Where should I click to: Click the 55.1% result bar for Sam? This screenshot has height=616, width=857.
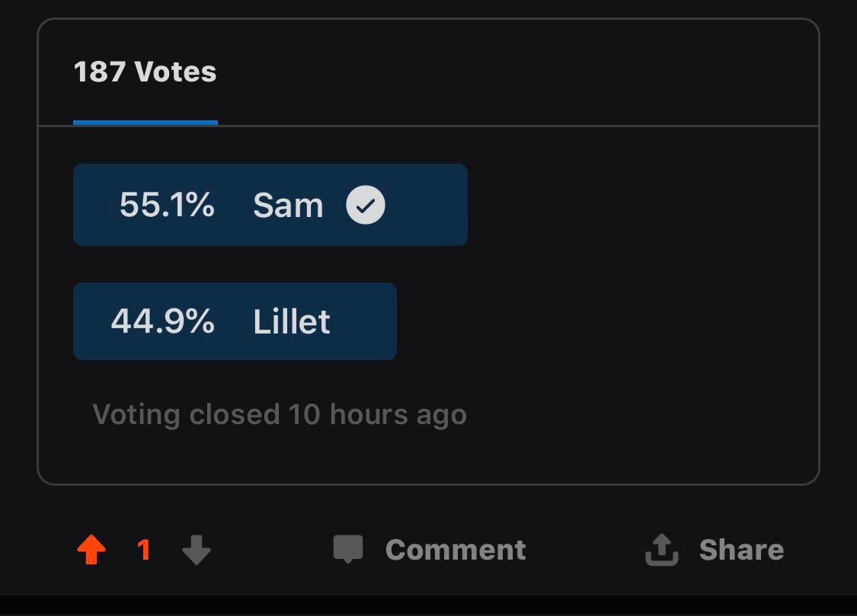click(270, 204)
